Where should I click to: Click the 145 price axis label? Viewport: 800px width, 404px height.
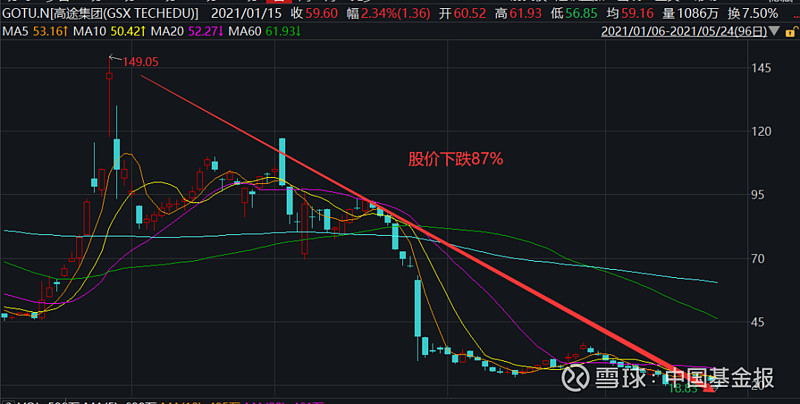click(761, 68)
